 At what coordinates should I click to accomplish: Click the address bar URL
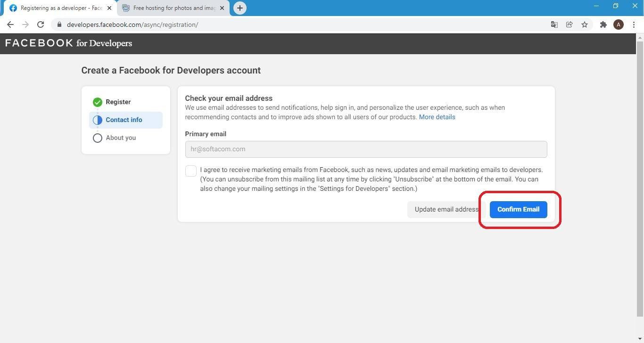[x=132, y=24]
